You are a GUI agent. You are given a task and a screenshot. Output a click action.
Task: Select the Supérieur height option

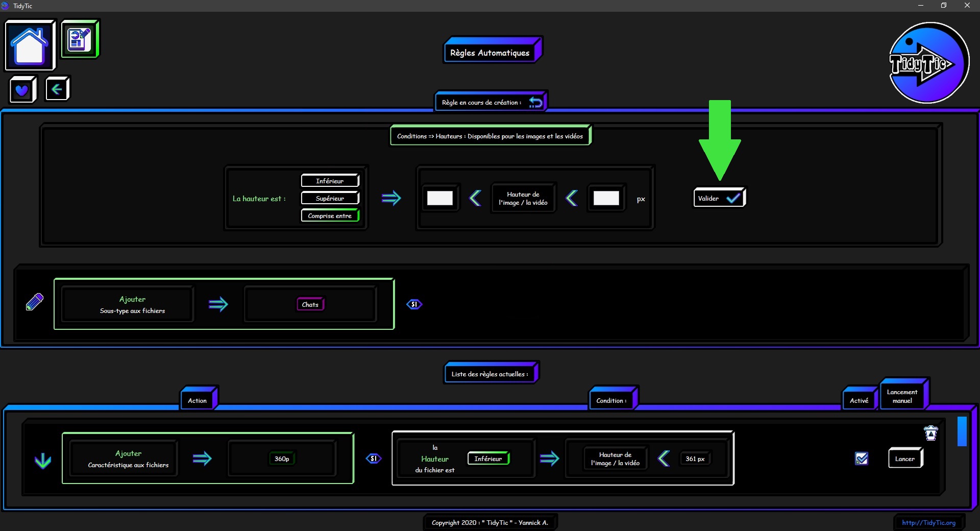coord(330,198)
